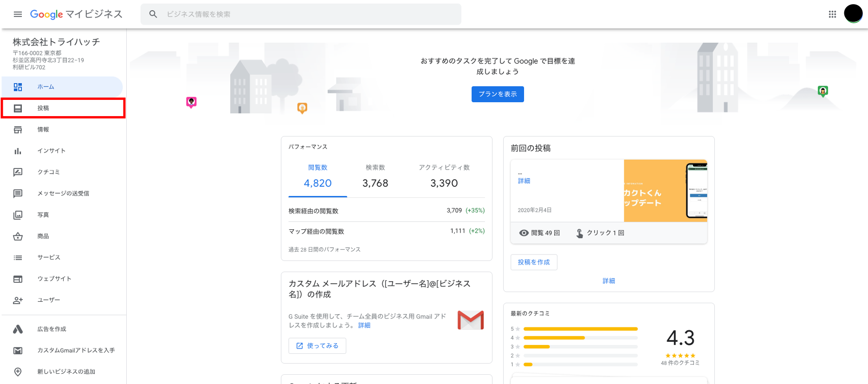Viewport: 868px width, 384px height.
Task: Go to 情報 in the sidebar
Action: (62, 130)
